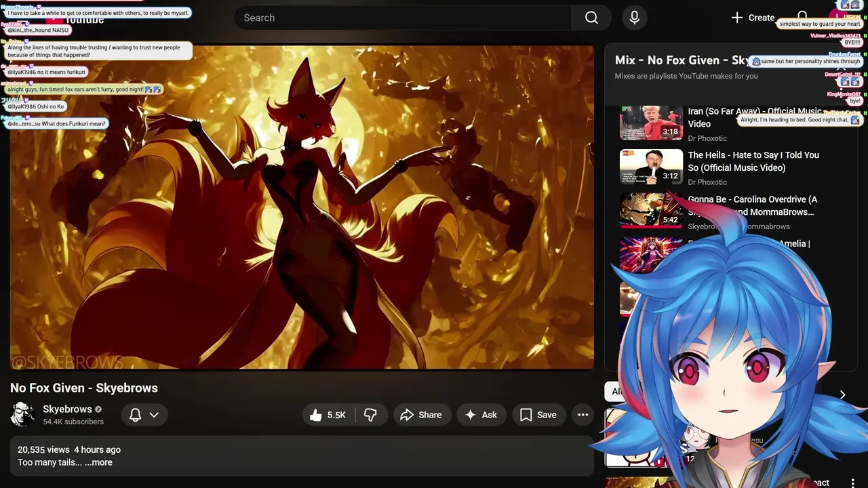
Task: Open The Heils video thumbnail 3:12
Action: (x=651, y=167)
